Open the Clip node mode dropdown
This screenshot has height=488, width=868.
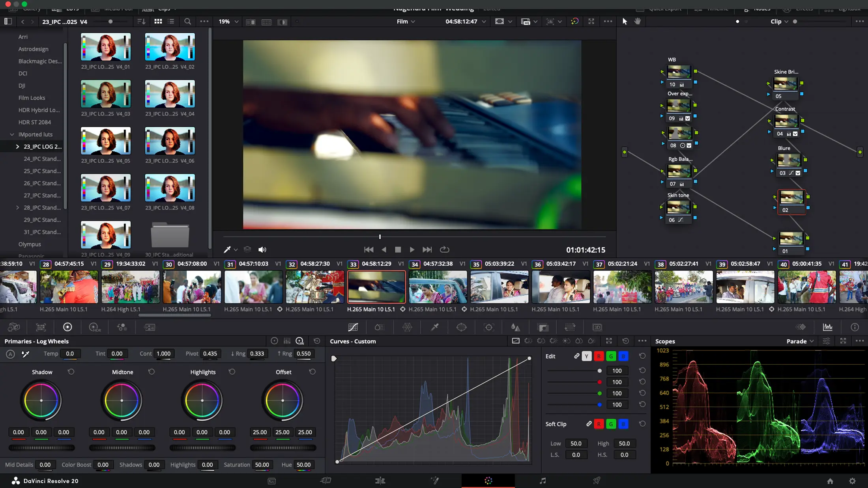click(x=779, y=22)
